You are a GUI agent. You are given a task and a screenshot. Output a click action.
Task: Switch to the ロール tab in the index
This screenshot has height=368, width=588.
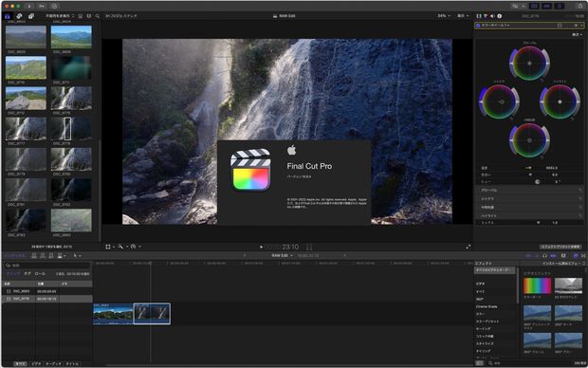(40, 274)
